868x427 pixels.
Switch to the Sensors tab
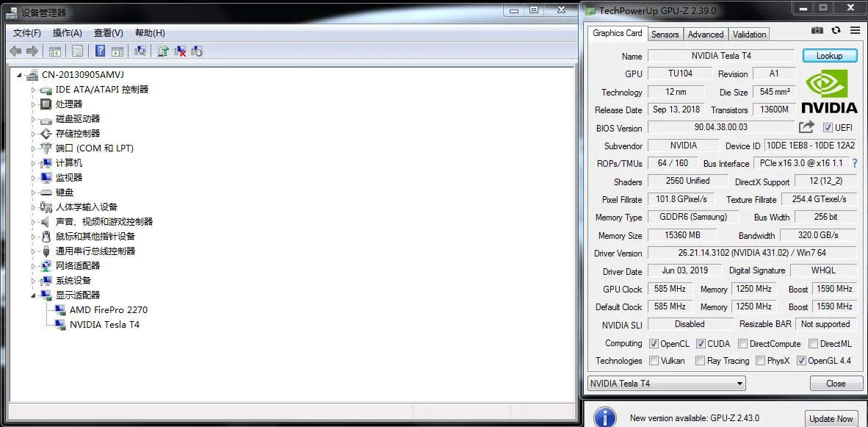[x=665, y=35]
